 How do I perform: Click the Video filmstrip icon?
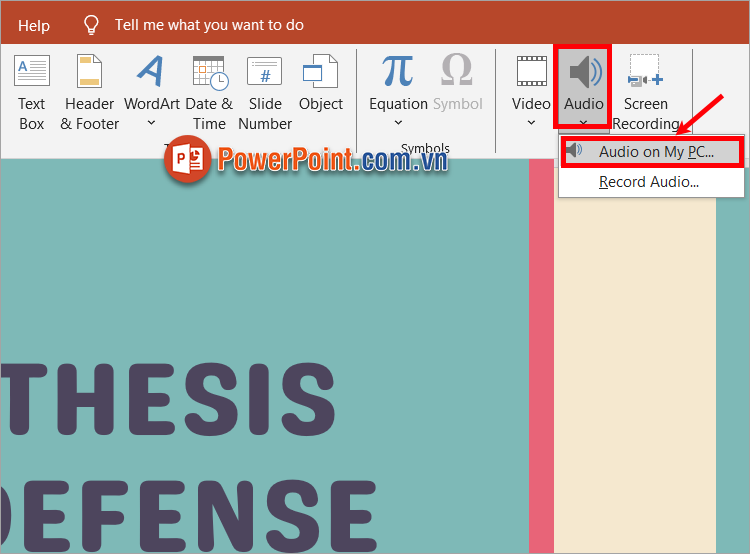click(x=531, y=72)
